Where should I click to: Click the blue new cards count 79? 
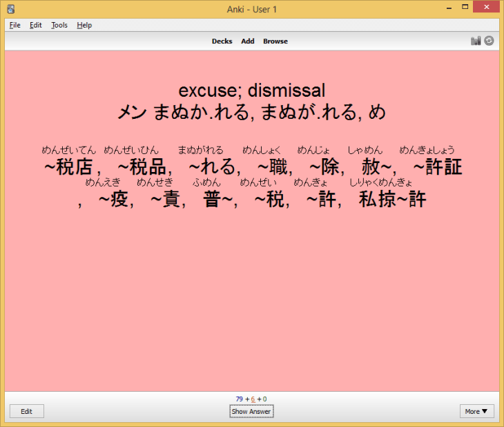(x=239, y=399)
